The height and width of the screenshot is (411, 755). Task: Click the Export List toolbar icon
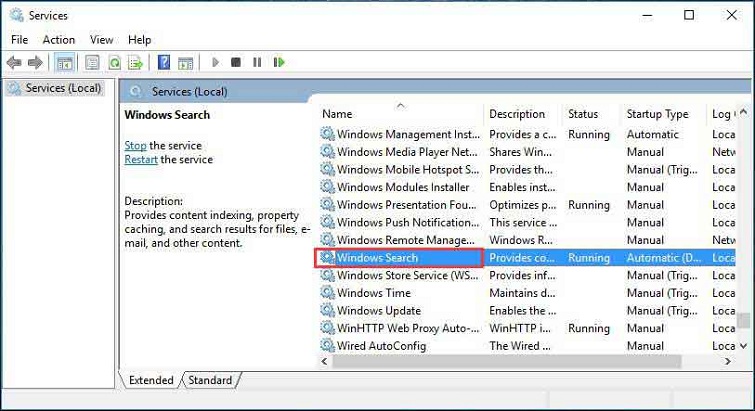pyautogui.click(x=135, y=63)
